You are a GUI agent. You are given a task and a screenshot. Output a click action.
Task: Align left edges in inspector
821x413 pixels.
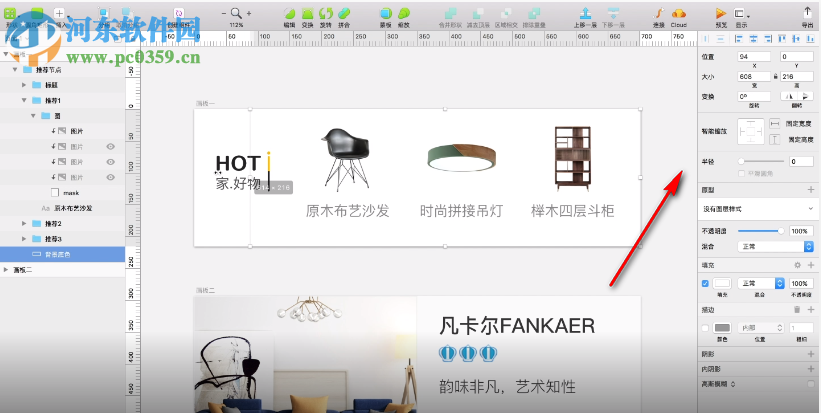[739, 38]
